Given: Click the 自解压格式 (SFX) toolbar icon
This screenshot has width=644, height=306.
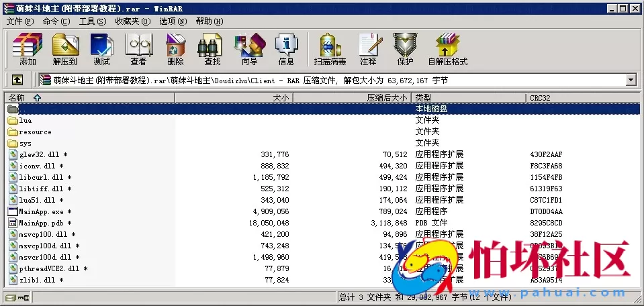Looking at the screenshot, I should [x=448, y=49].
